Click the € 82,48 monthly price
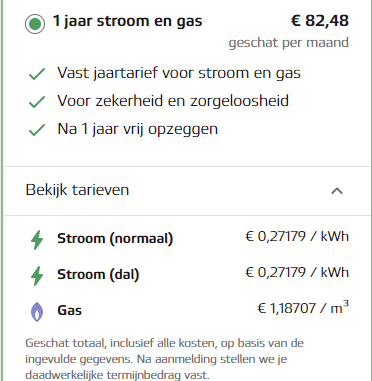372x381 pixels. [320, 21]
